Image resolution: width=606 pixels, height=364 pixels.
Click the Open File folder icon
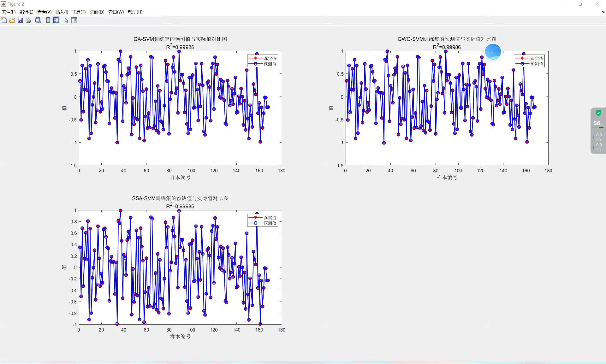tap(12, 21)
